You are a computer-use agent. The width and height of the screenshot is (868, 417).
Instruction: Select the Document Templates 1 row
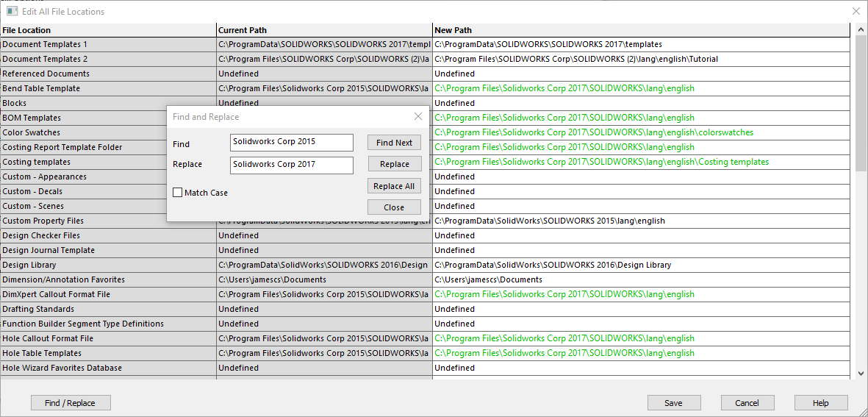pyautogui.click(x=108, y=44)
